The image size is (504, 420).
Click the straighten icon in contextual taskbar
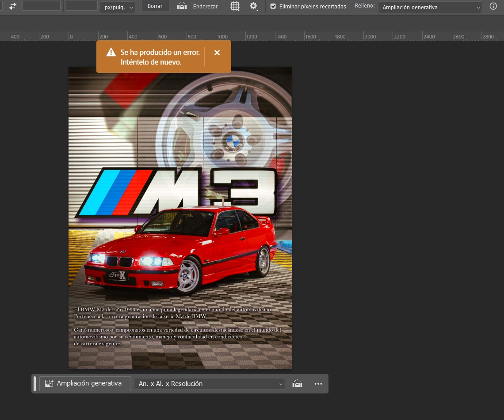[298, 384]
